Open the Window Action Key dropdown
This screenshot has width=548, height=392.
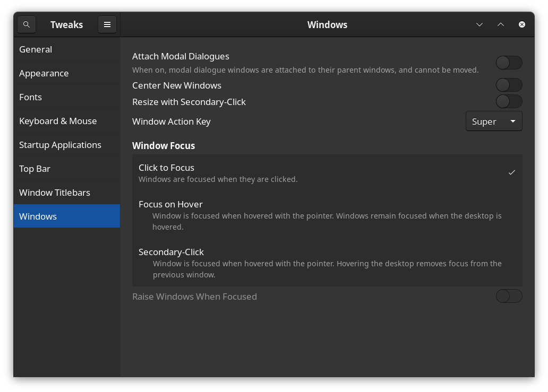click(493, 121)
